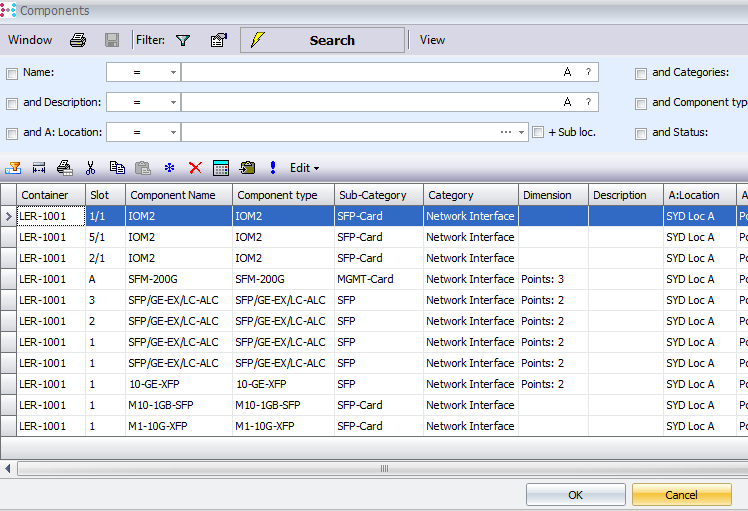Image resolution: width=748 pixels, height=511 pixels.
Task: Click the calendar grid table icon
Action: [x=221, y=168]
